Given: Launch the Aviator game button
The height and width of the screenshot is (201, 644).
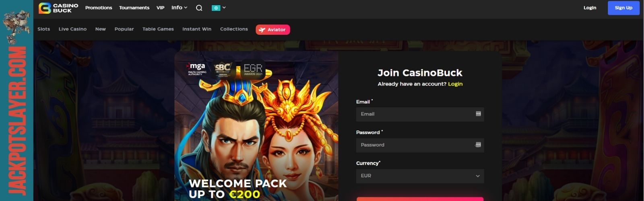Looking at the screenshot, I should 272,30.
